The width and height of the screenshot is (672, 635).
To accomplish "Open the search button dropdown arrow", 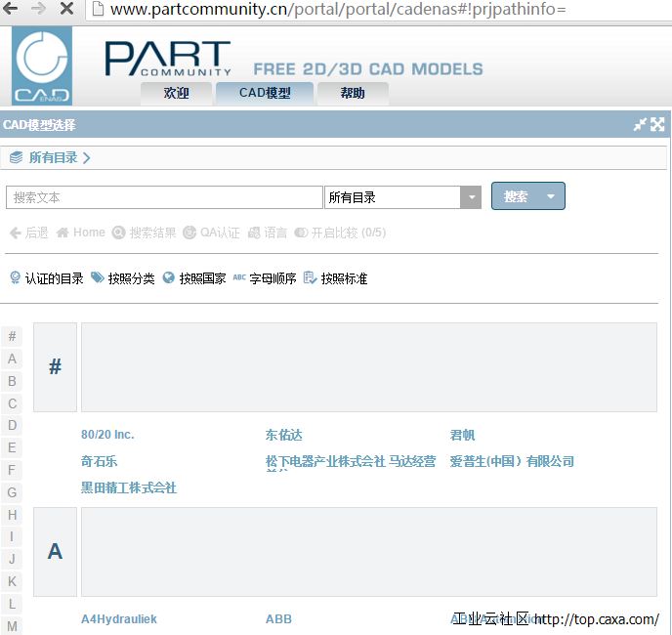I will click(x=551, y=196).
